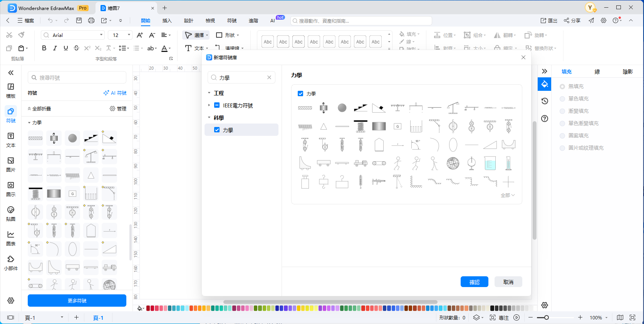644x324 pixels.
Task: Uncheck 力學 checkbox in the tree list
Action: 217,130
